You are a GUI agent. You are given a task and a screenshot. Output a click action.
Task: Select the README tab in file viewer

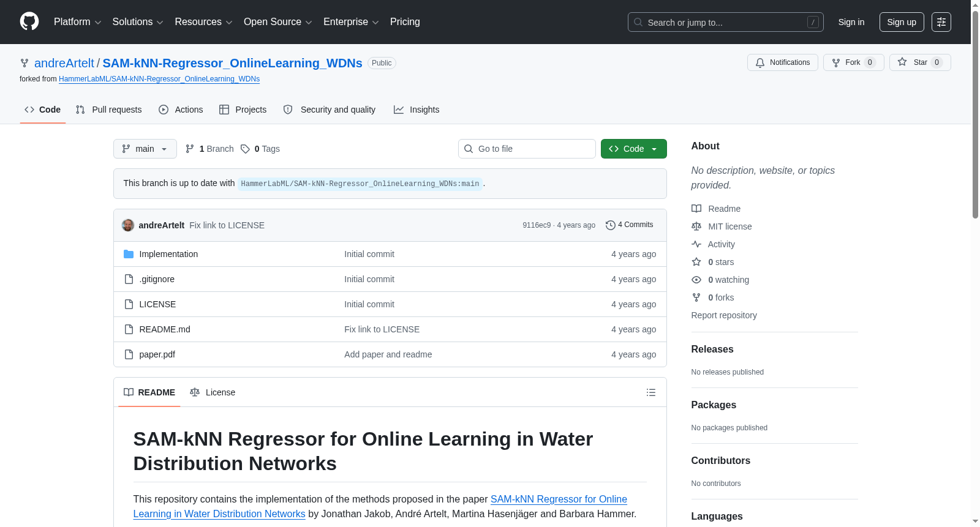click(149, 392)
